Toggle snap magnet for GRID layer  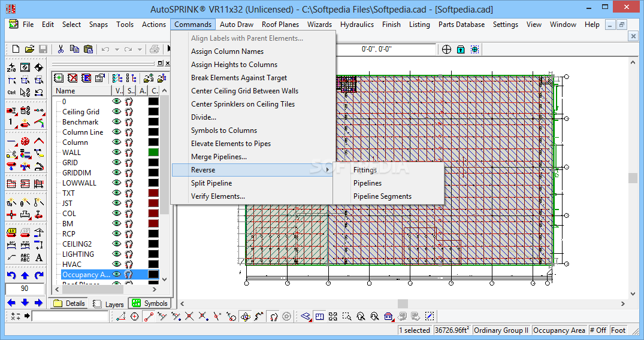coord(129,162)
